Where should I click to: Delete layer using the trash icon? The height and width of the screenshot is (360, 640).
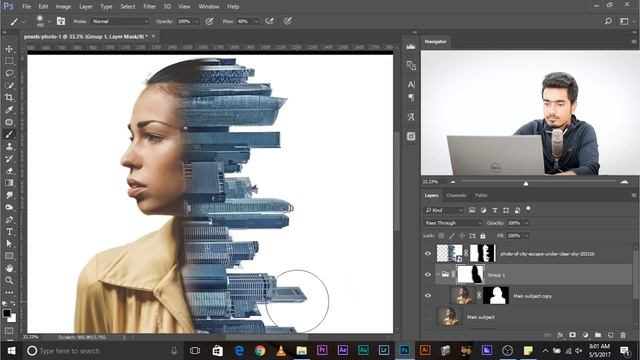(623, 335)
